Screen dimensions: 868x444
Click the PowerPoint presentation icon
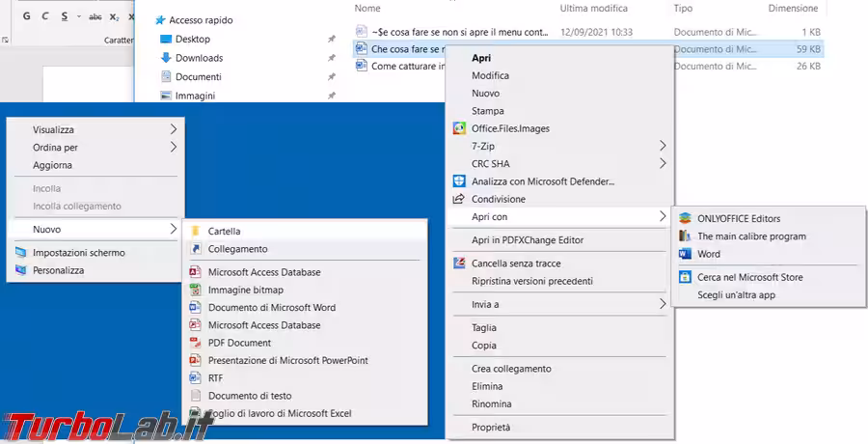coord(196,360)
